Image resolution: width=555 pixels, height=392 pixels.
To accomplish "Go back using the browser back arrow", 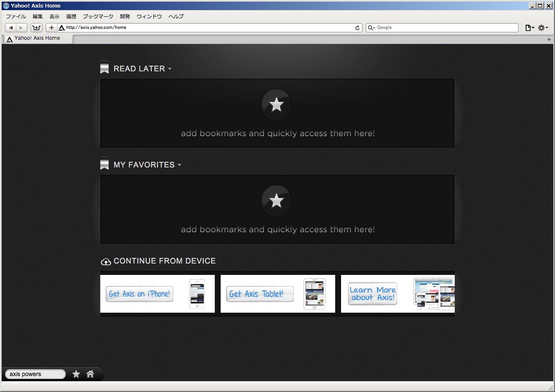I will pos(11,28).
